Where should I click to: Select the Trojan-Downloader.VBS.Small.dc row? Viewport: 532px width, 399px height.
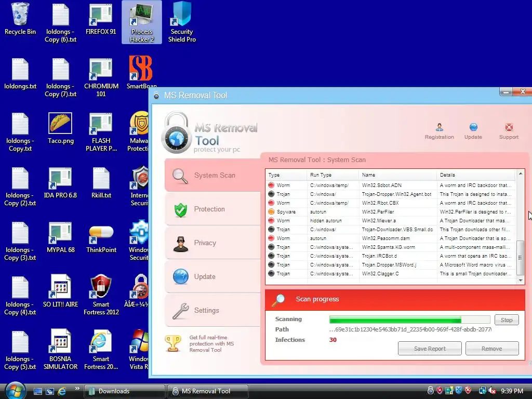tap(391, 229)
